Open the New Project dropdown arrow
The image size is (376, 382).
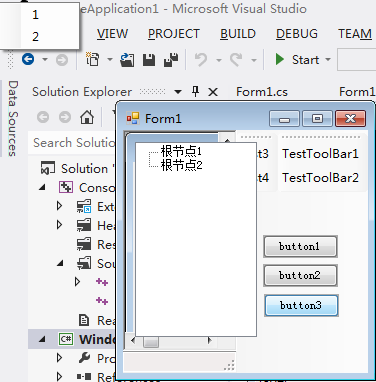110,60
